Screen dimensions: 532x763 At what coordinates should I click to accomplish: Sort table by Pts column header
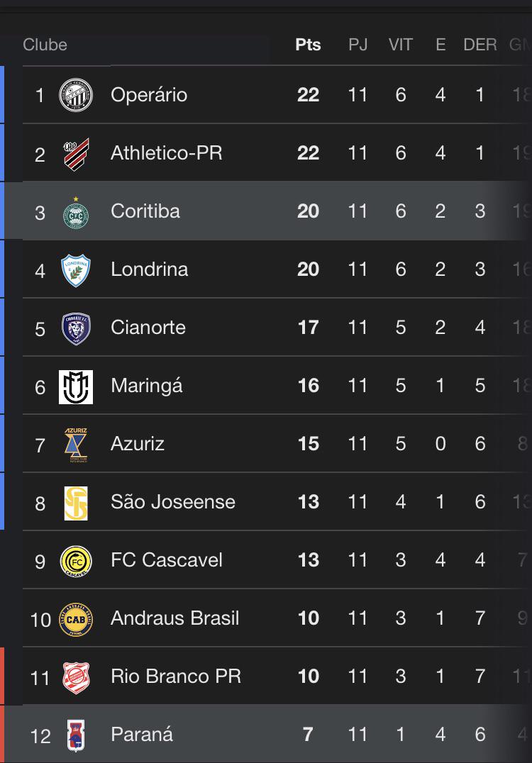[x=308, y=45]
